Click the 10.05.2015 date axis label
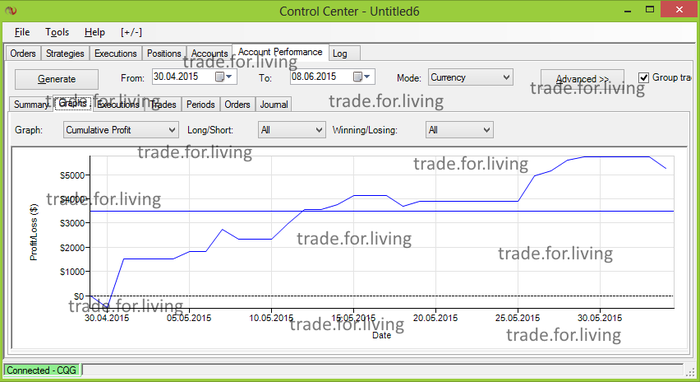 click(x=271, y=318)
